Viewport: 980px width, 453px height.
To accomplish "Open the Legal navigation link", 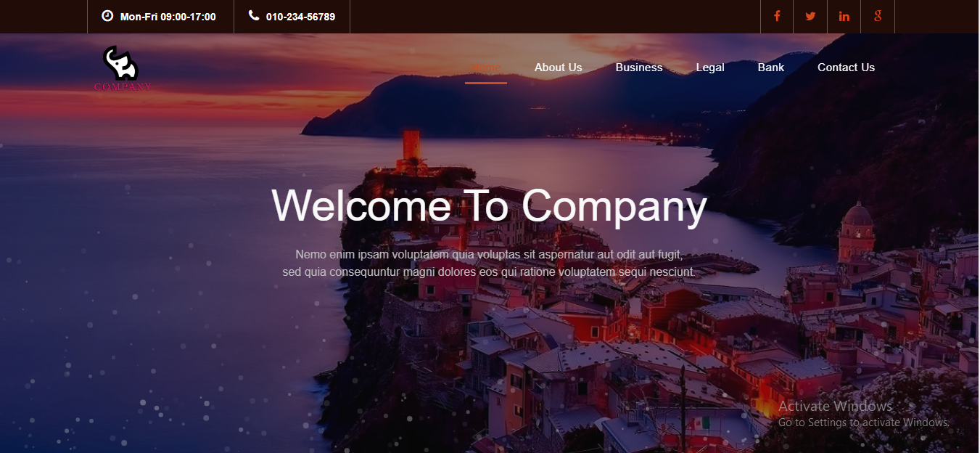I will 710,68.
